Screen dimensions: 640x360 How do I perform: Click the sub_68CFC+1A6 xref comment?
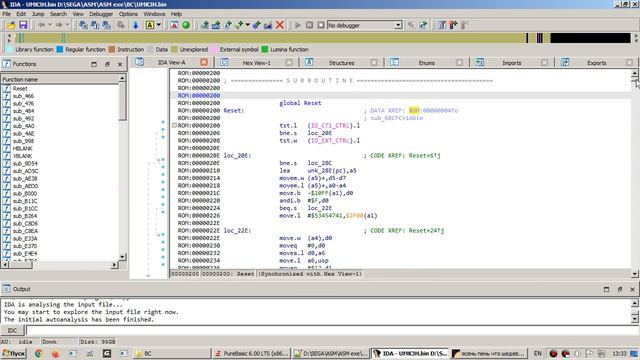[397, 118]
